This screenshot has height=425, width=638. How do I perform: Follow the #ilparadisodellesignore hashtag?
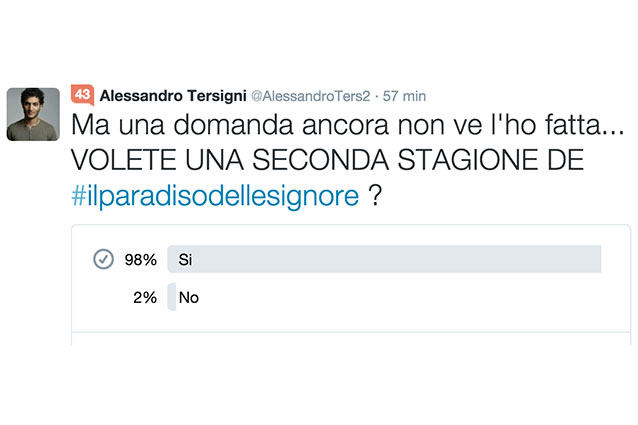point(215,196)
